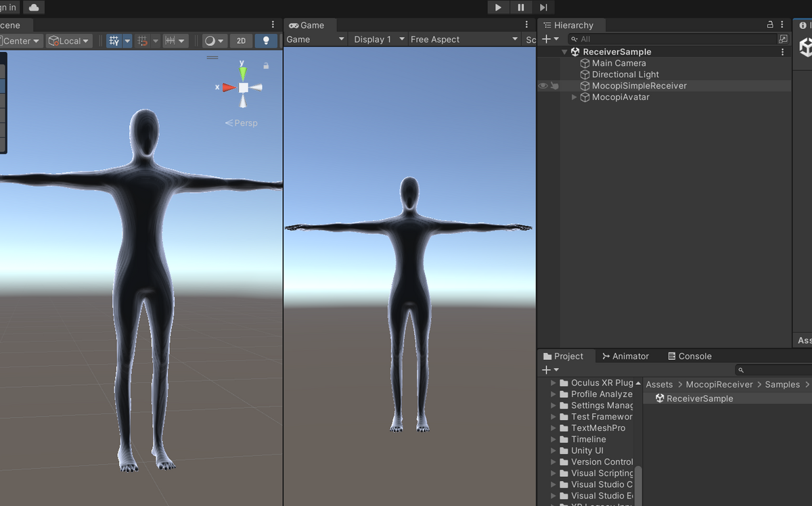
Task: Select the ReceiverSample scene asset
Action: coord(694,398)
